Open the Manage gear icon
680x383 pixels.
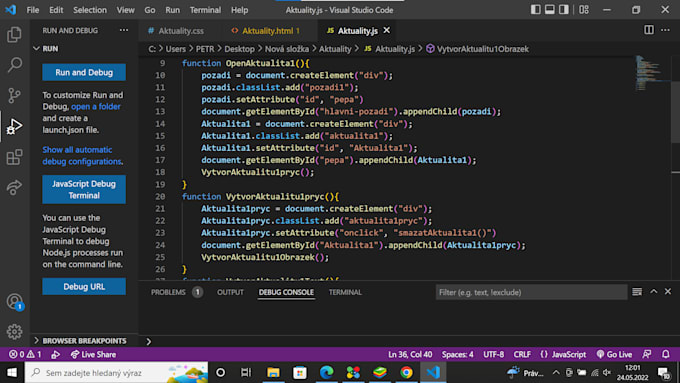[x=14, y=332]
